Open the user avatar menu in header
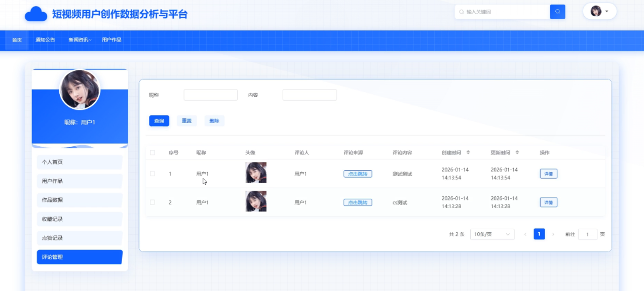This screenshot has height=291, width=644. pos(599,11)
